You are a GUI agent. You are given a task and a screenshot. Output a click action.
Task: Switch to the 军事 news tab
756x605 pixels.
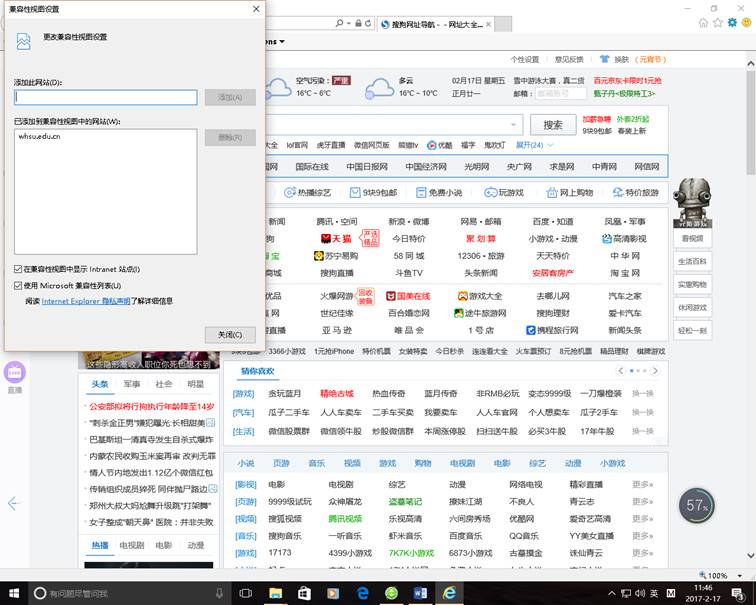click(132, 384)
